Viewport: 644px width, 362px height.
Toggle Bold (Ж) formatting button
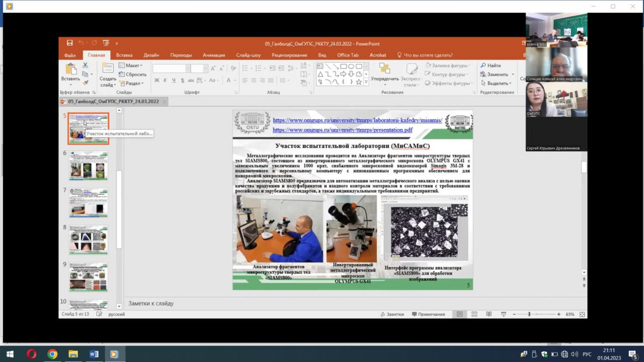point(157,80)
